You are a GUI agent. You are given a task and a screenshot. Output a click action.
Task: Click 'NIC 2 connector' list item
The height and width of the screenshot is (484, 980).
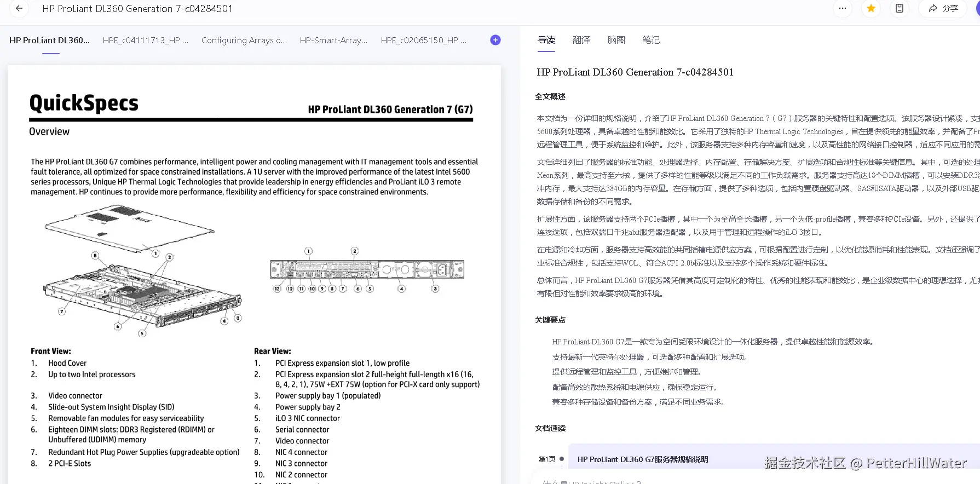[x=301, y=475]
